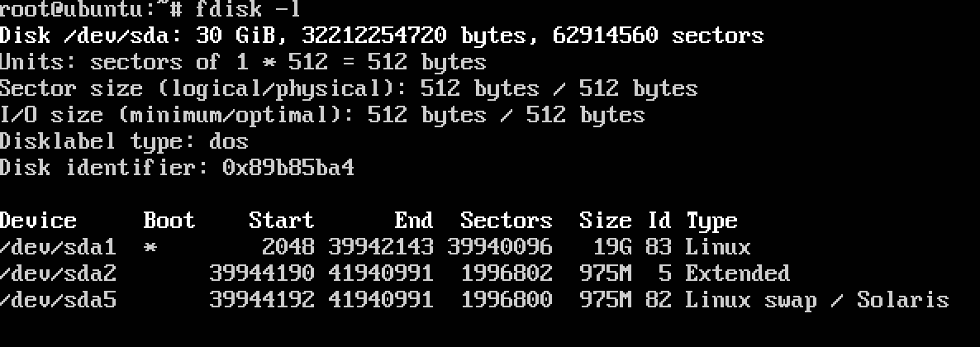Click the Size column header
Image resolution: width=980 pixels, height=347 pixels.
tap(605, 220)
